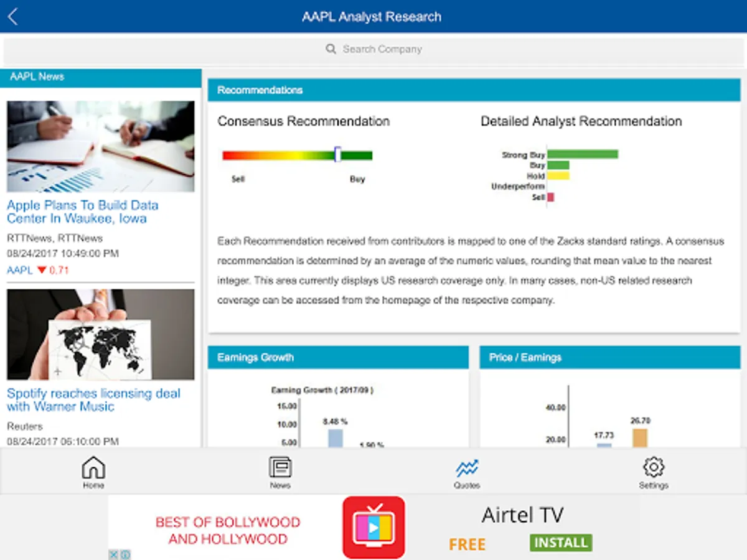Image resolution: width=747 pixels, height=560 pixels.
Task: Click the 'Buy' label under consensus gauge
Action: pyautogui.click(x=357, y=179)
